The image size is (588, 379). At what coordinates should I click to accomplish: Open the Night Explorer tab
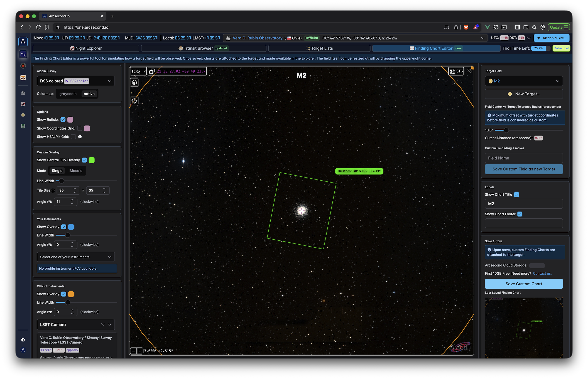pyautogui.click(x=86, y=48)
